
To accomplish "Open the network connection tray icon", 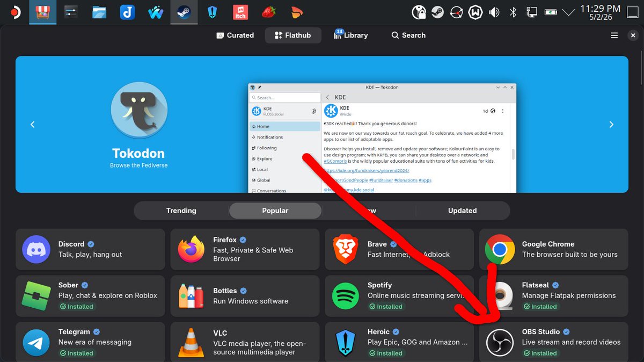I will [531, 12].
